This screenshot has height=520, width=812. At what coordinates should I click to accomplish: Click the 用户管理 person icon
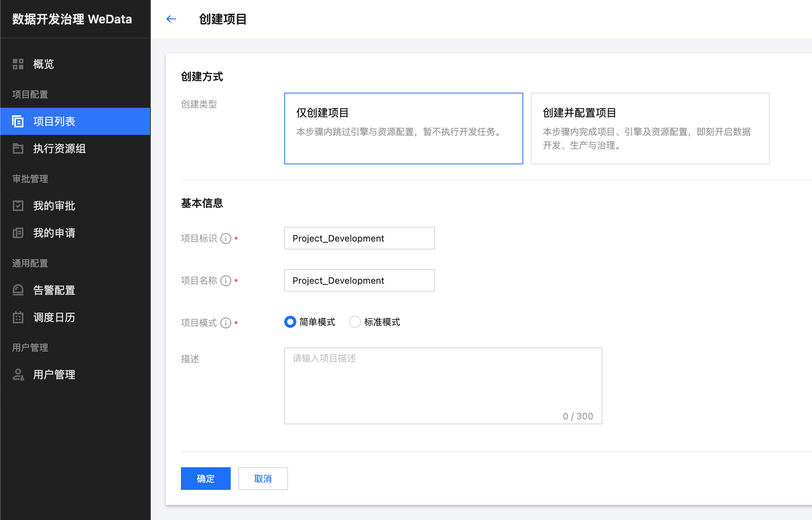point(18,375)
